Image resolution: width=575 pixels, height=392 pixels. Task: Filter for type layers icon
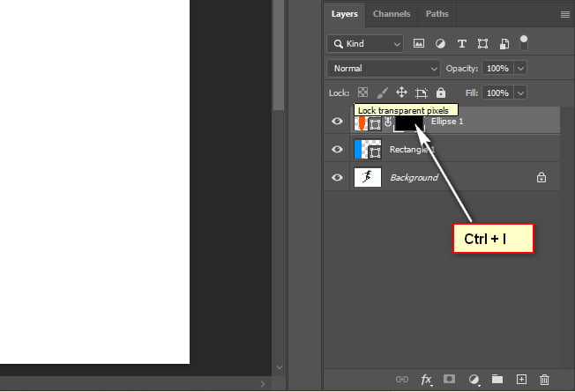pos(462,44)
